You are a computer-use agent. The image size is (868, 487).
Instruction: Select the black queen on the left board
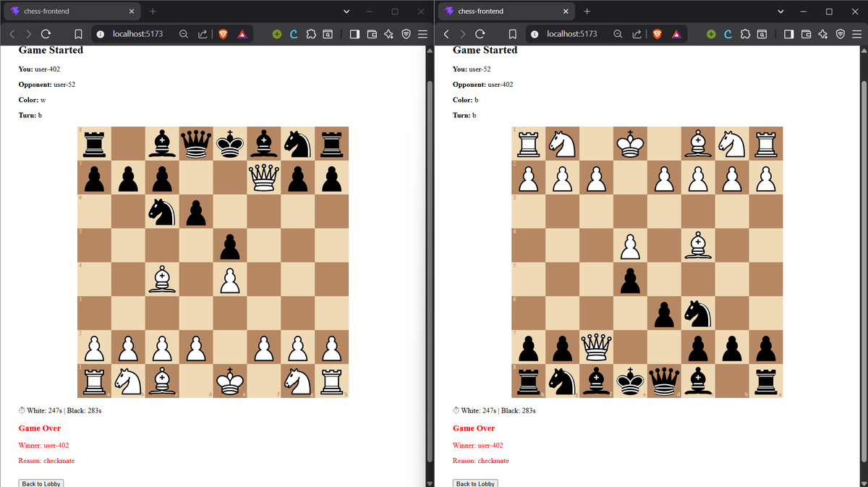[196, 143]
